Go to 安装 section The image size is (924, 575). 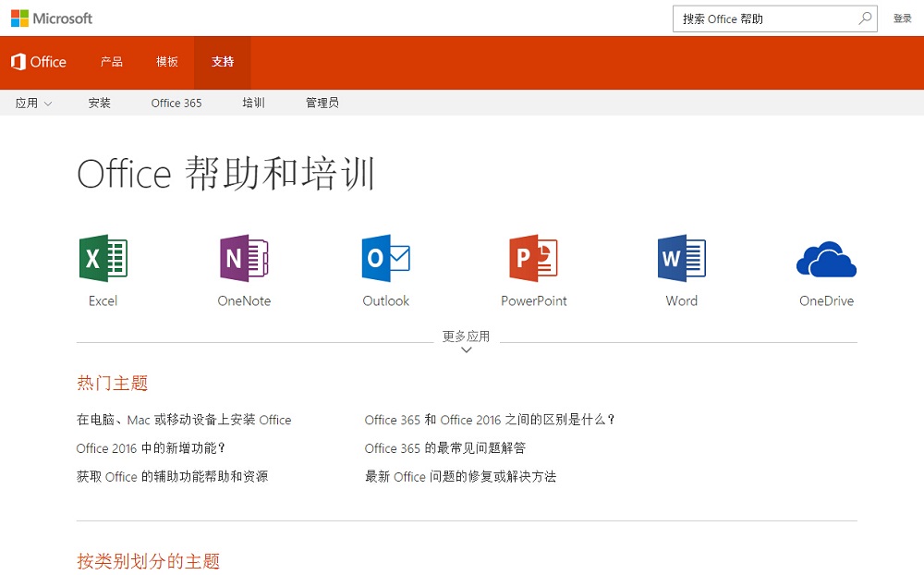[x=100, y=103]
